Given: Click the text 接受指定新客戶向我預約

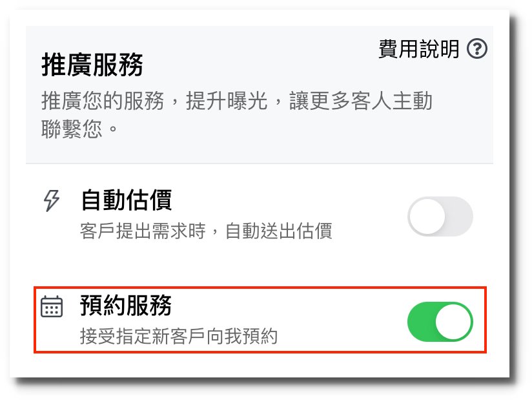Looking at the screenshot, I should tap(178, 336).
